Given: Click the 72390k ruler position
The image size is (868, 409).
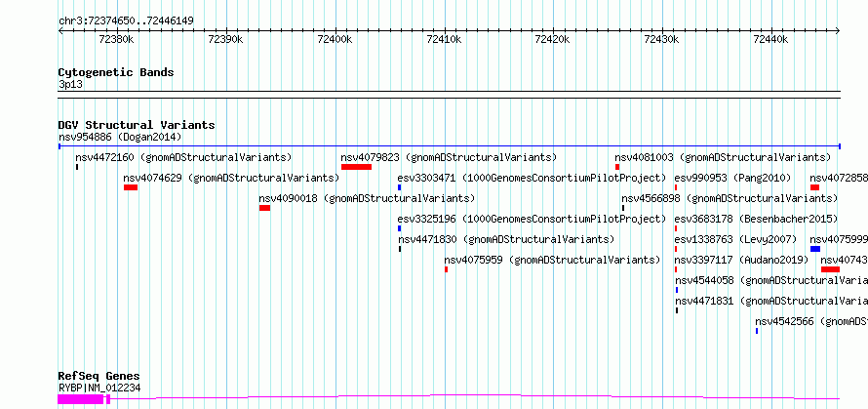Looking at the screenshot, I should (226, 39).
